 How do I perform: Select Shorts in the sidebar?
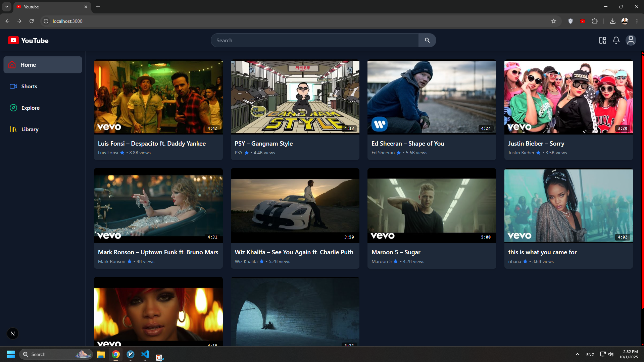point(43,86)
